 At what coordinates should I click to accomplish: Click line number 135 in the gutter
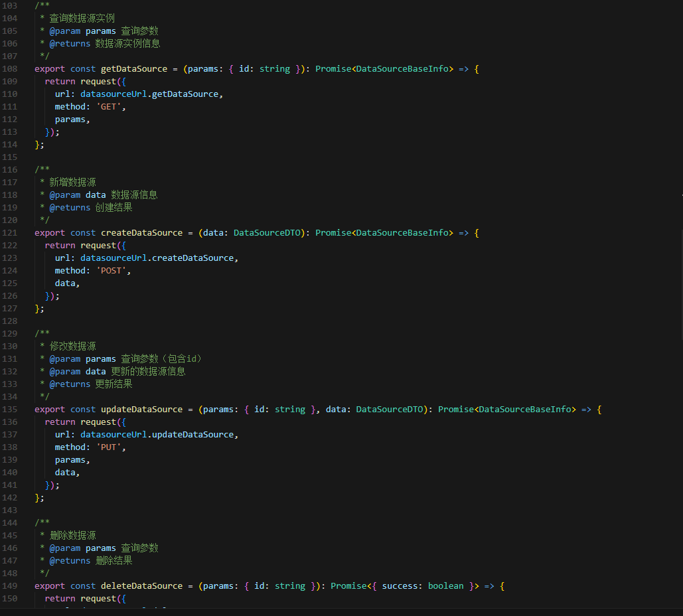(x=9, y=409)
